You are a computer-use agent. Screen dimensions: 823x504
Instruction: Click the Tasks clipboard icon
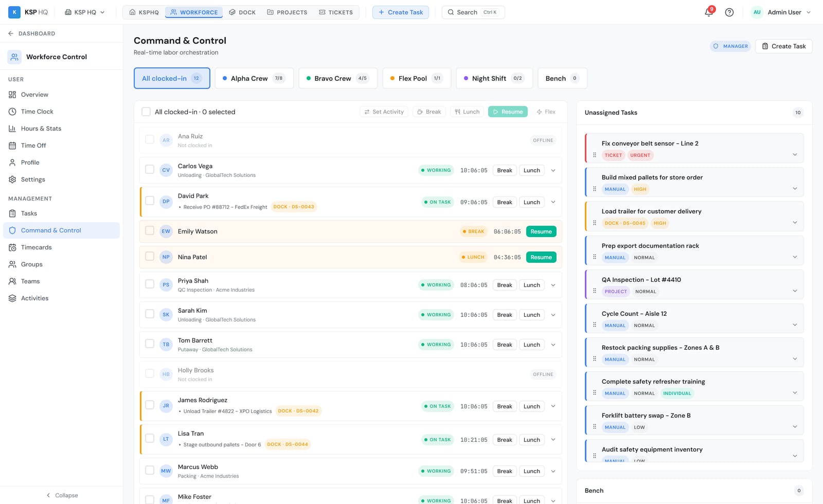click(12, 213)
